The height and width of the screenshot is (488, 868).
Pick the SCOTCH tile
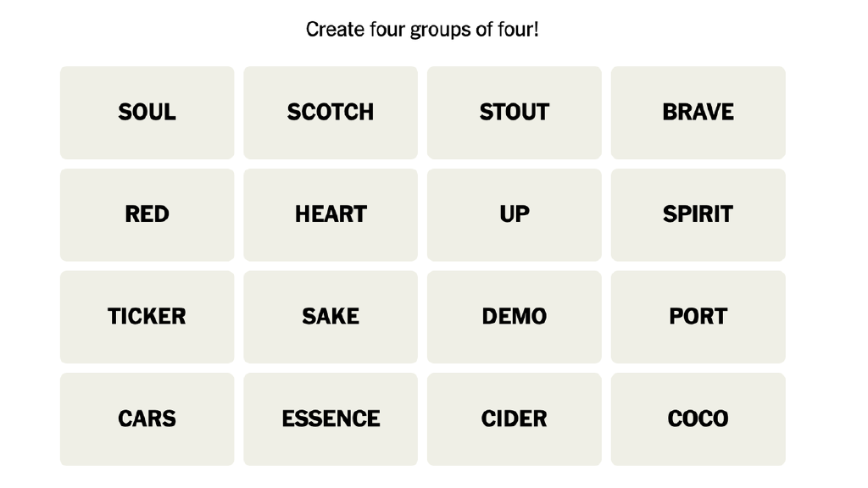tap(331, 113)
